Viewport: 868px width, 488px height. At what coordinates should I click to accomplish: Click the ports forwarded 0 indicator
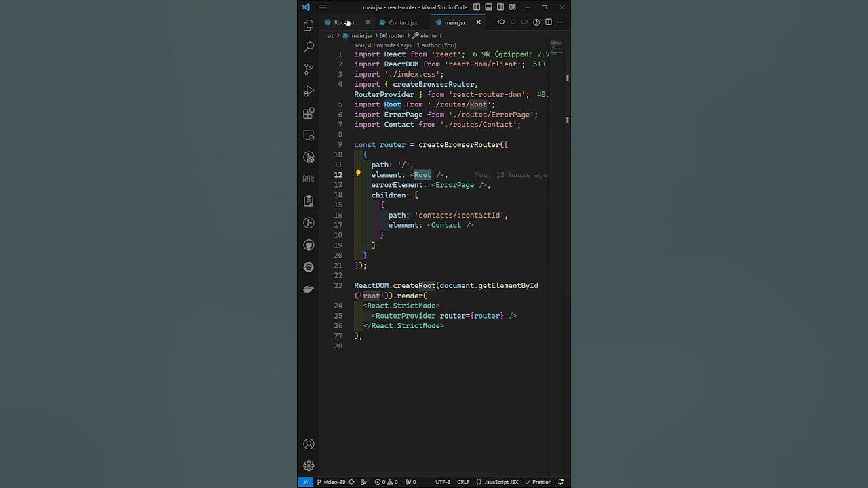pos(411,482)
